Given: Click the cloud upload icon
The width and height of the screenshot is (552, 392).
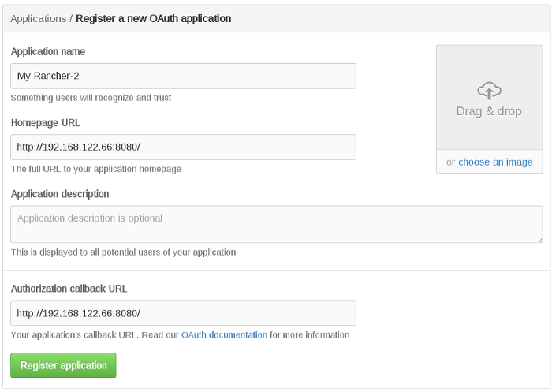Looking at the screenshot, I should (x=489, y=91).
